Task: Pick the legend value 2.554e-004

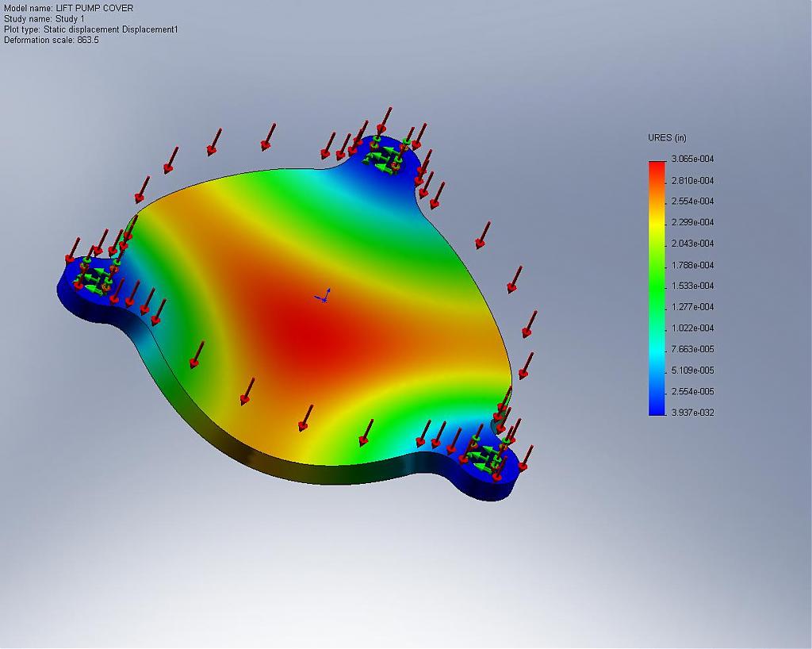Action: coord(692,202)
